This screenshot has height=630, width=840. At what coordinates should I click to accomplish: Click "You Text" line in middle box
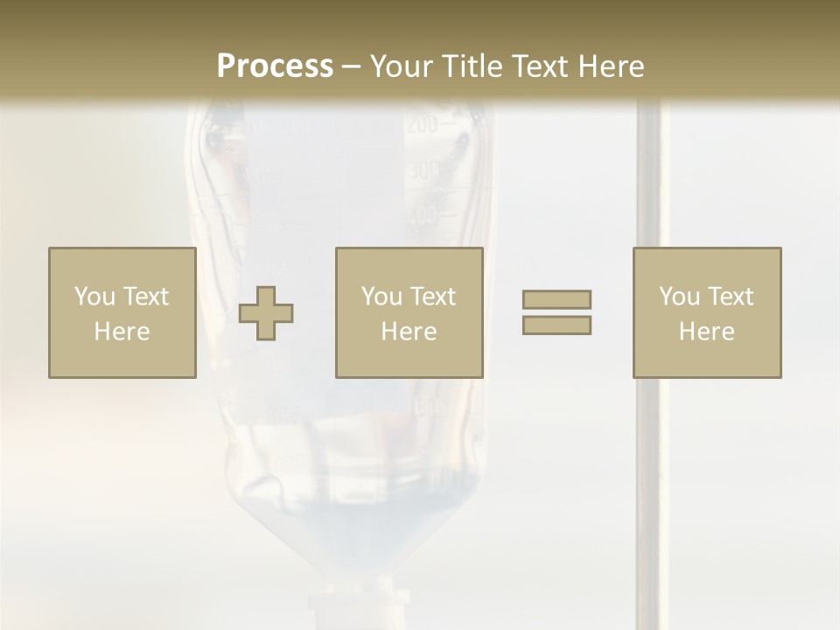coord(409,297)
